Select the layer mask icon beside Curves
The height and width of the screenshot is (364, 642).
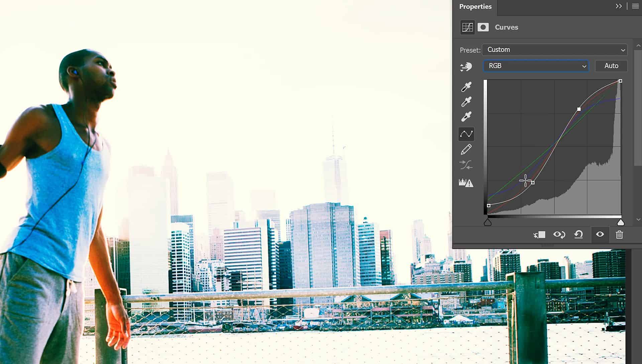click(483, 27)
